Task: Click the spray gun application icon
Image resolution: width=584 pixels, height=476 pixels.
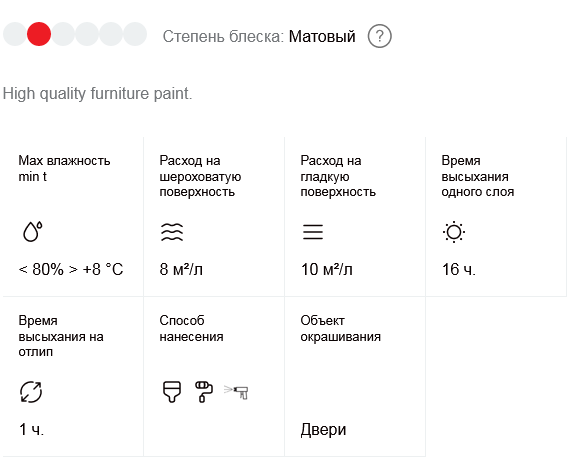Action: coord(236,392)
